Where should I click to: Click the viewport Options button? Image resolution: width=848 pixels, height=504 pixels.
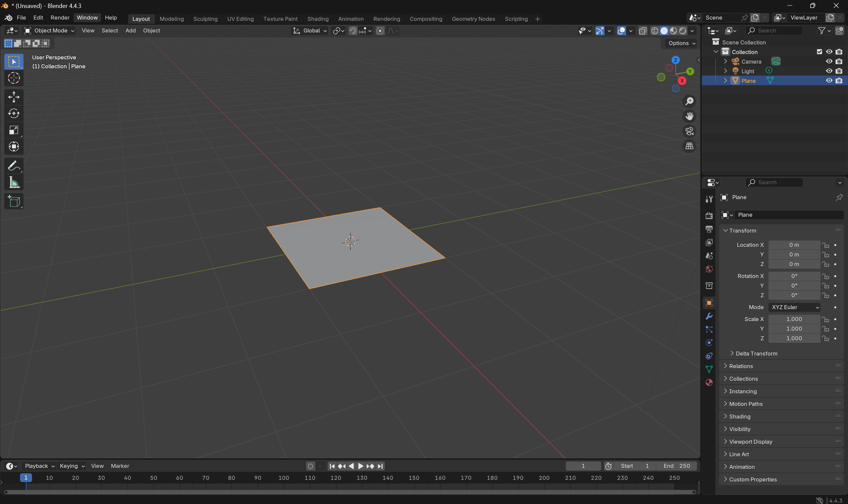682,43
